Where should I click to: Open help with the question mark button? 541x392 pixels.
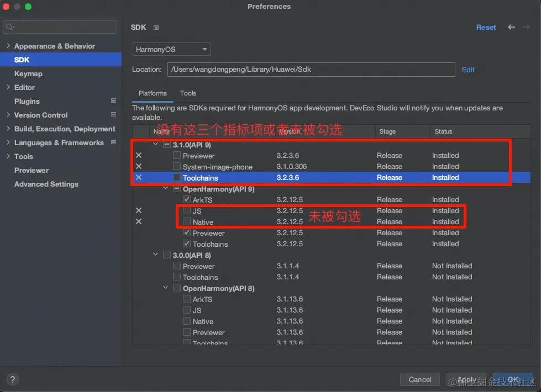coord(13,379)
